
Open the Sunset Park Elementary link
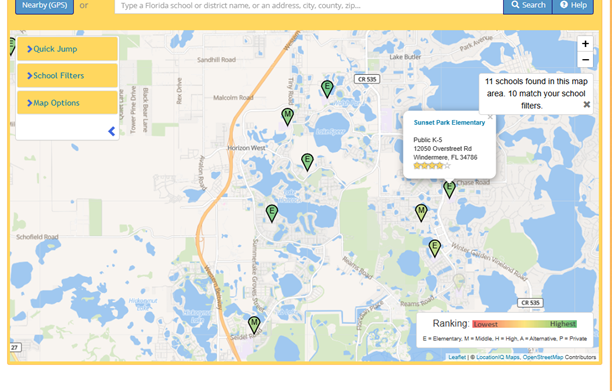449,123
